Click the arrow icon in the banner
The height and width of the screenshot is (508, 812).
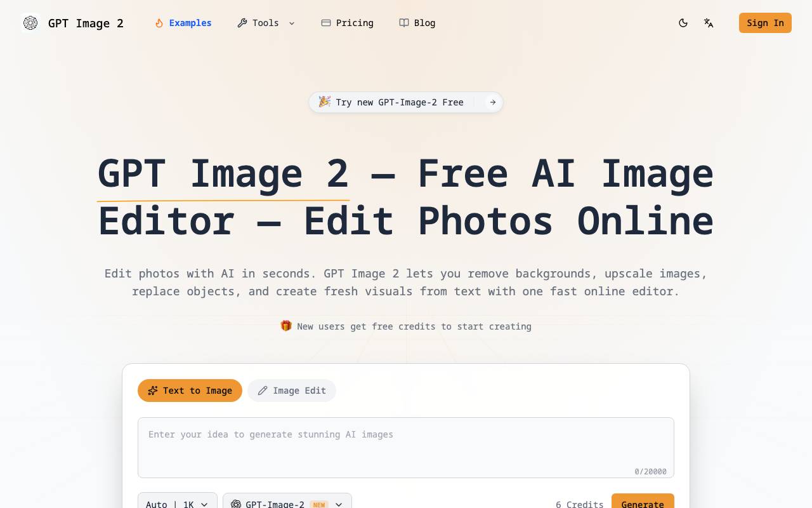(x=493, y=102)
